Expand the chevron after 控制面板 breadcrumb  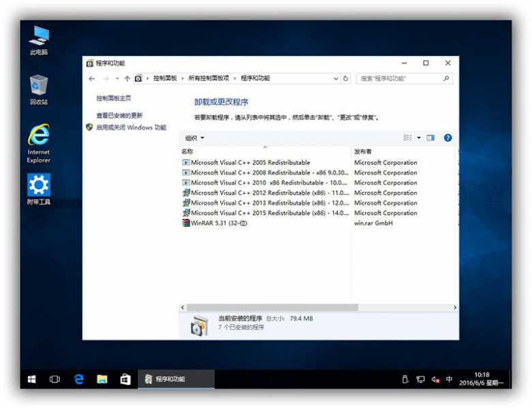click(x=183, y=78)
